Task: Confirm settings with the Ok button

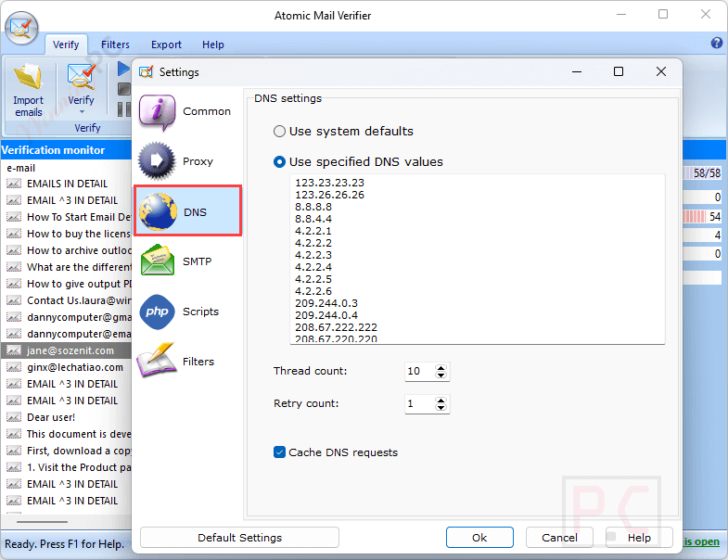Action: [x=479, y=538]
